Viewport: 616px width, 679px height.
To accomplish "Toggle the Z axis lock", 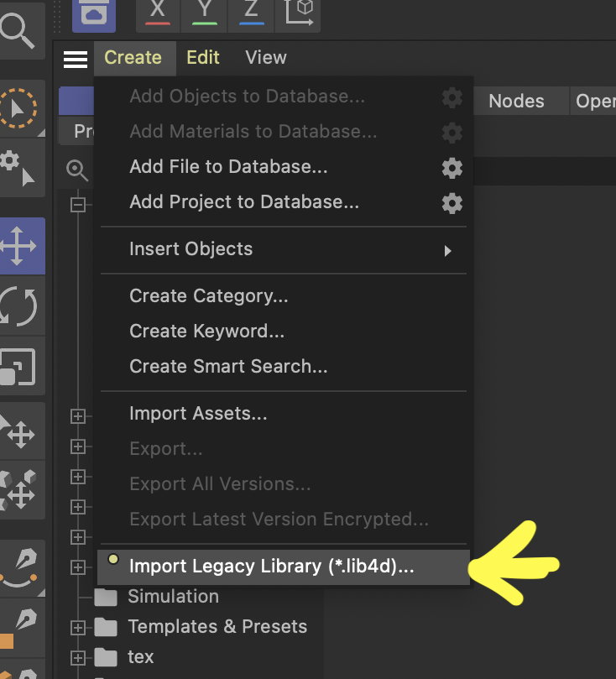I will tap(251, 10).
